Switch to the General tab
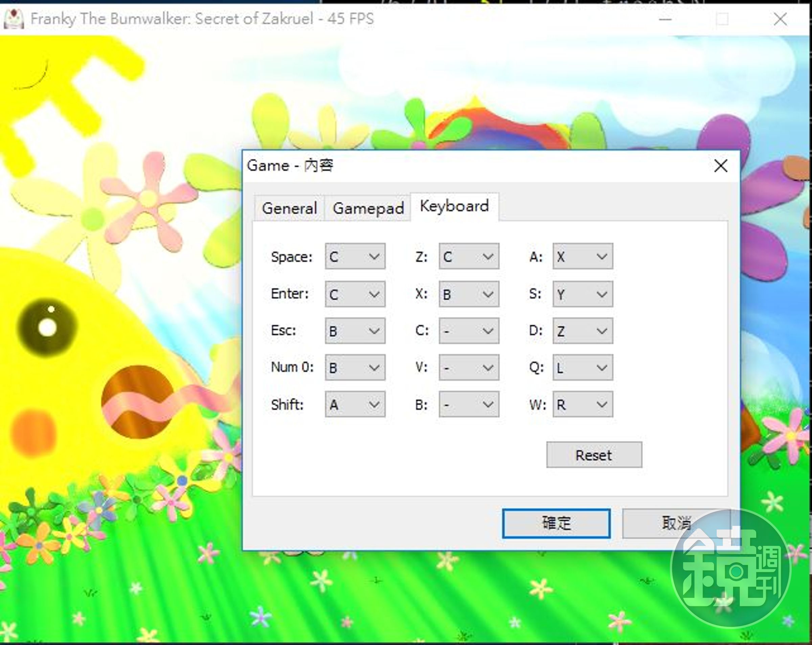This screenshot has height=645, width=812. pyautogui.click(x=289, y=208)
